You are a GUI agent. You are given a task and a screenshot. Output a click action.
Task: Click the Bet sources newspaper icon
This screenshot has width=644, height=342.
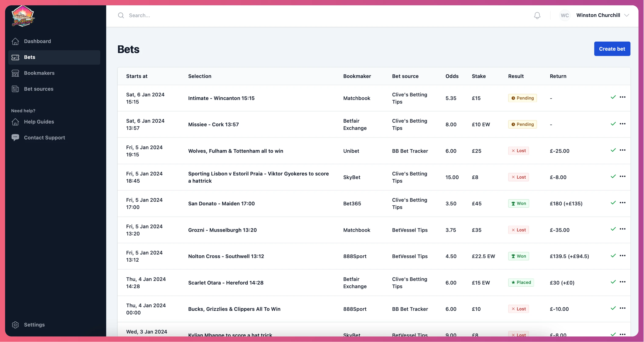pyautogui.click(x=15, y=89)
